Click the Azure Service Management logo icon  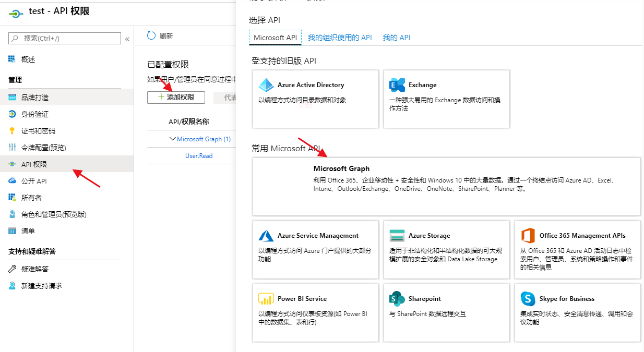tap(266, 236)
